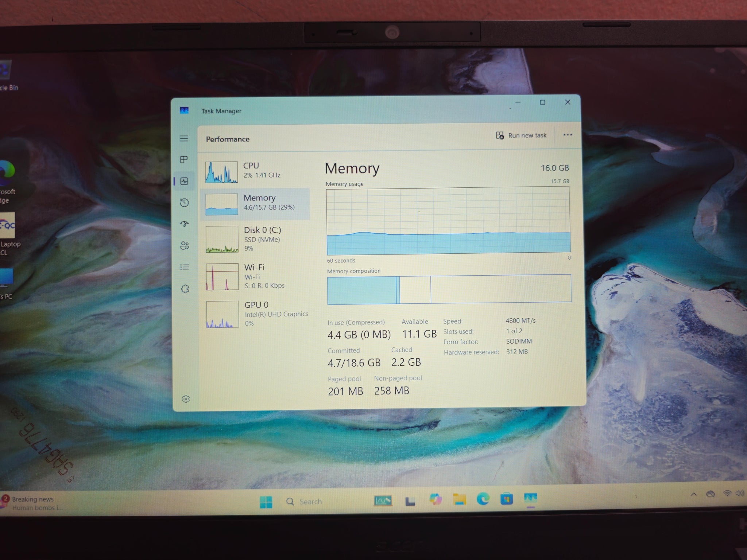This screenshot has width=747, height=560.
Task: Open the Breaking news widget
Action: (33, 503)
